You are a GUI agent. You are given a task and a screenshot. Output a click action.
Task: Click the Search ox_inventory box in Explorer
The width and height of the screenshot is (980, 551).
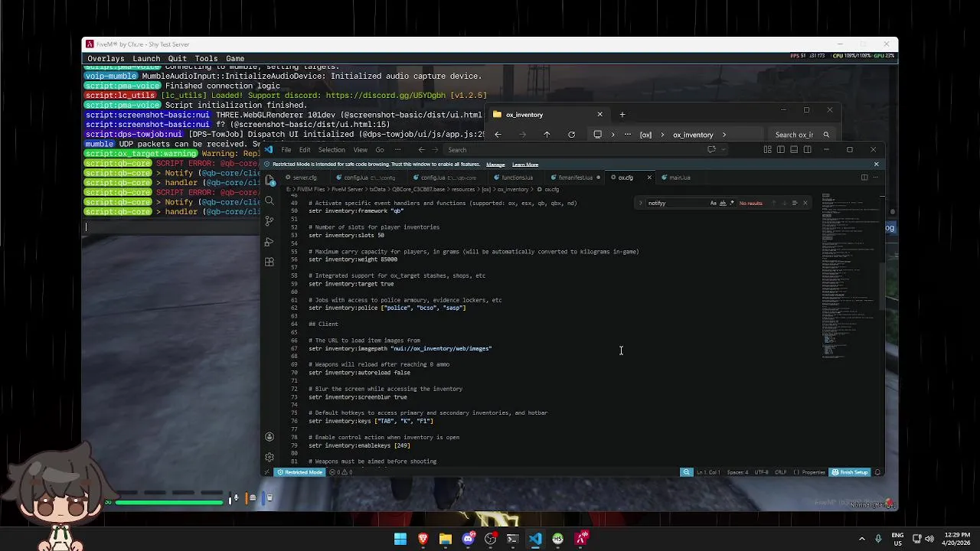click(801, 135)
